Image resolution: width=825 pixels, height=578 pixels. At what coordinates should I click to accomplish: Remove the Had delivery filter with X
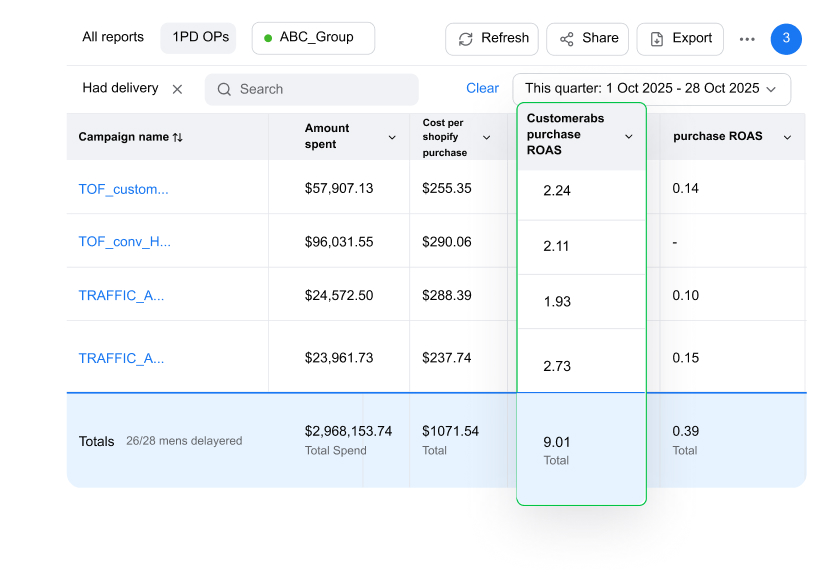pyautogui.click(x=177, y=89)
